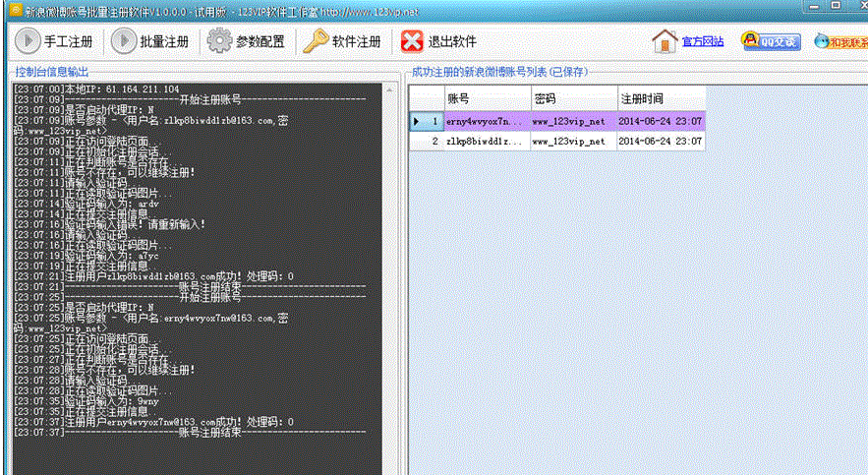The image size is (868, 475).
Task: Open the QQ交谈 penguin button
Action: coord(771,41)
